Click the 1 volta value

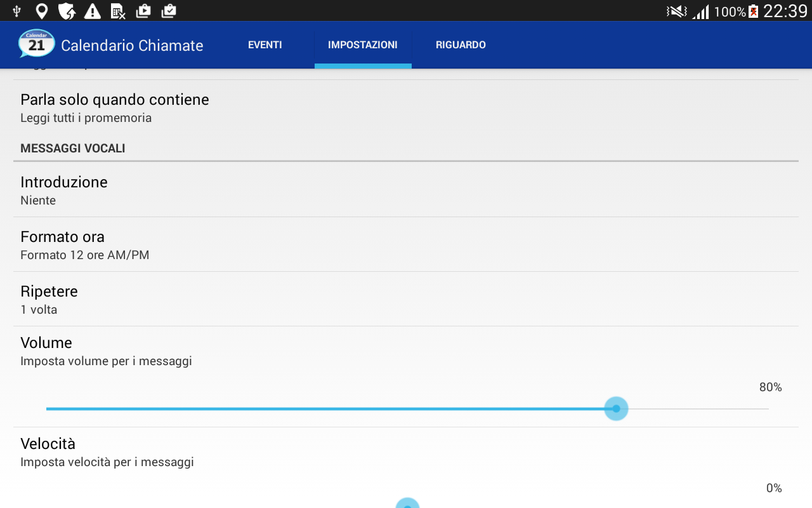[x=39, y=310]
